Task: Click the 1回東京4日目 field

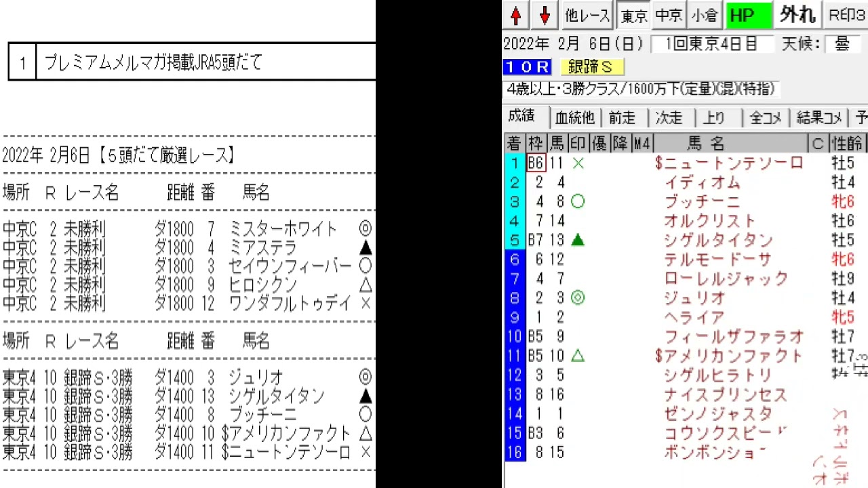Action: coord(711,45)
